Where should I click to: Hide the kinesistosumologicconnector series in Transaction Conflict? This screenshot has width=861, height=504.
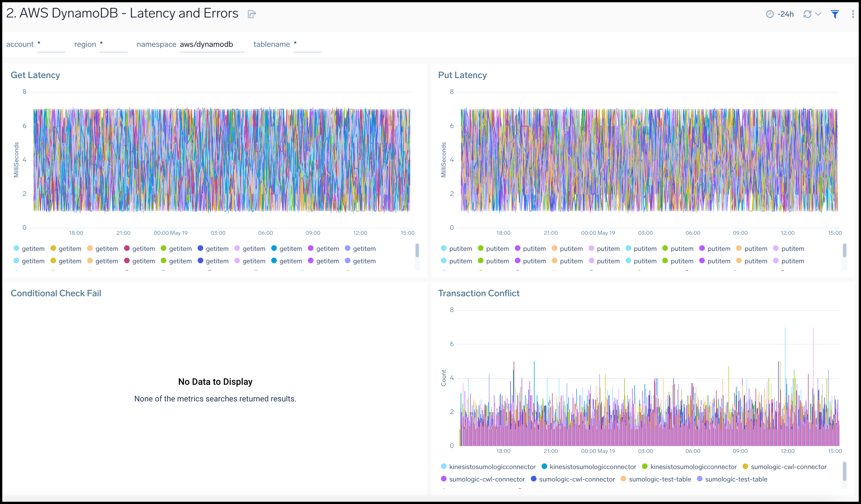[492, 467]
